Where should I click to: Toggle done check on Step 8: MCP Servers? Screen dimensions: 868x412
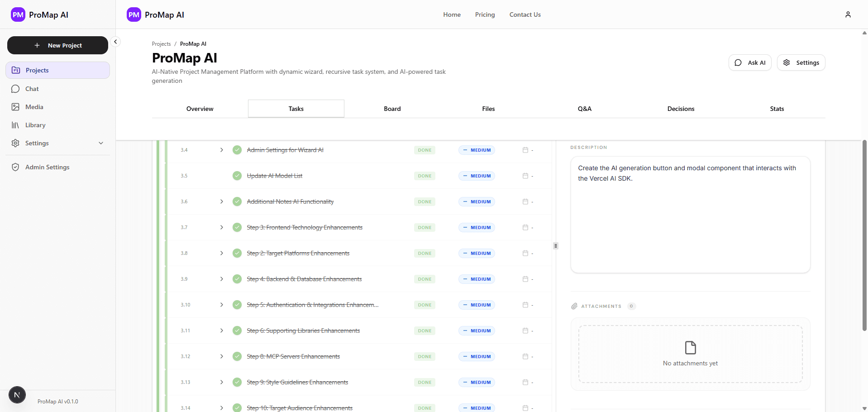[x=237, y=356]
